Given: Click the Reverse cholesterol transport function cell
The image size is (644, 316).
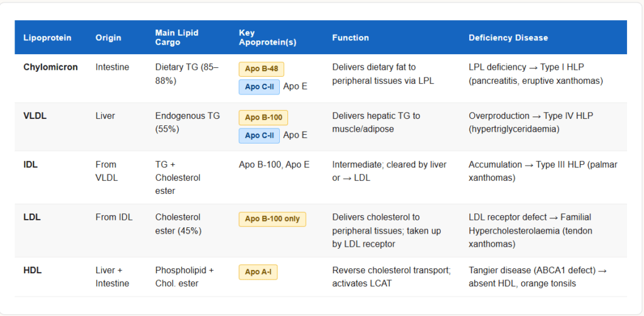Looking at the screenshot, I should [391, 277].
